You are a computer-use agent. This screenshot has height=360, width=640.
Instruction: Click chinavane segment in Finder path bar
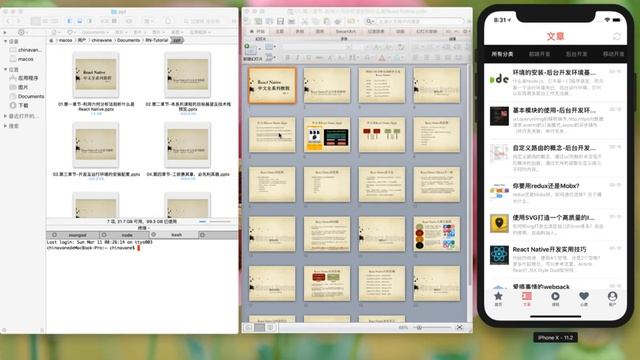(102, 40)
